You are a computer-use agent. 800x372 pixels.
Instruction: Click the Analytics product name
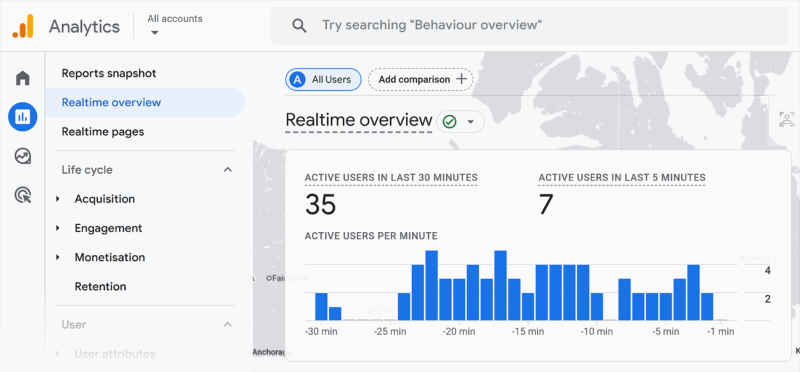click(x=84, y=26)
